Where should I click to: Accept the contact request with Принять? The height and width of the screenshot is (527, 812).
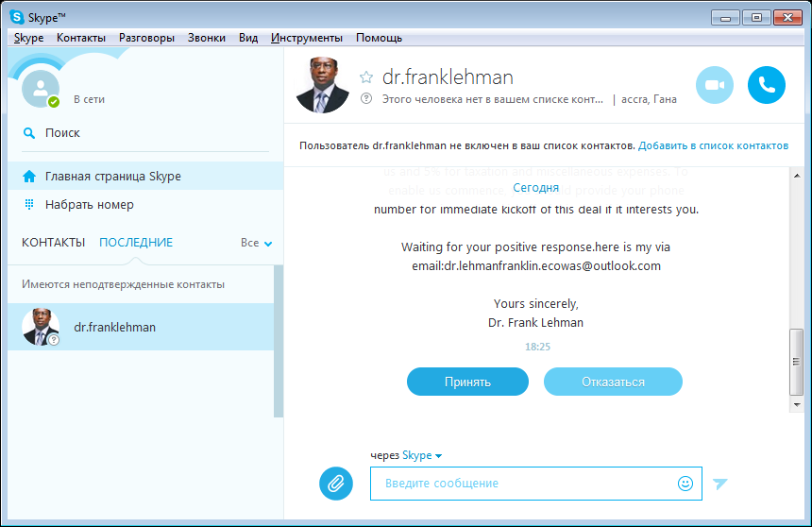point(467,382)
